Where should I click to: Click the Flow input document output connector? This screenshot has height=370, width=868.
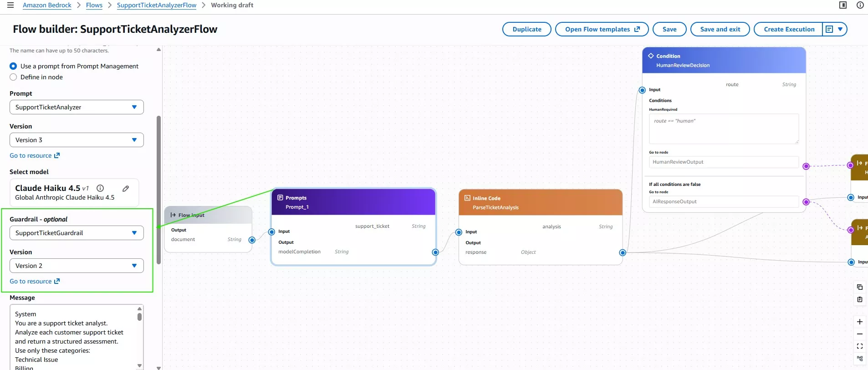252,240
